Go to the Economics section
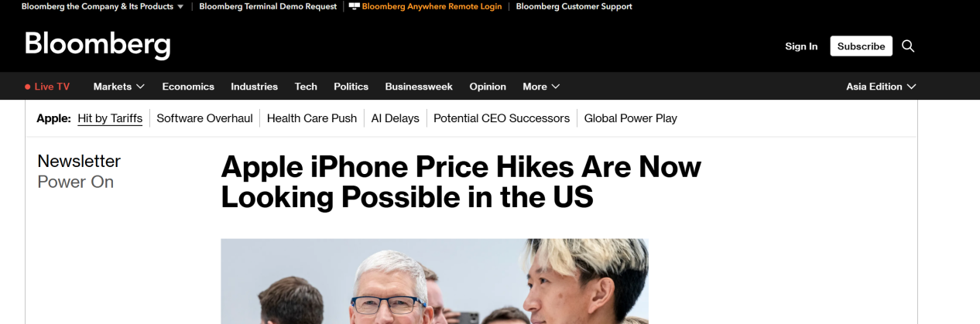The width and height of the screenshot is (980, 324). pos(188,87)
